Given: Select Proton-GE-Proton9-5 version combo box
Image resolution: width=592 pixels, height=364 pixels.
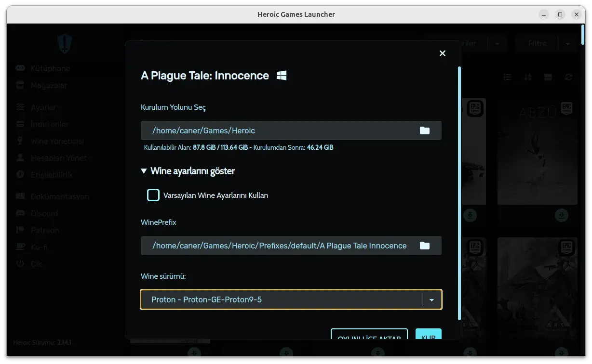Looking at the screenshot, I should click(x=291, y=299).
